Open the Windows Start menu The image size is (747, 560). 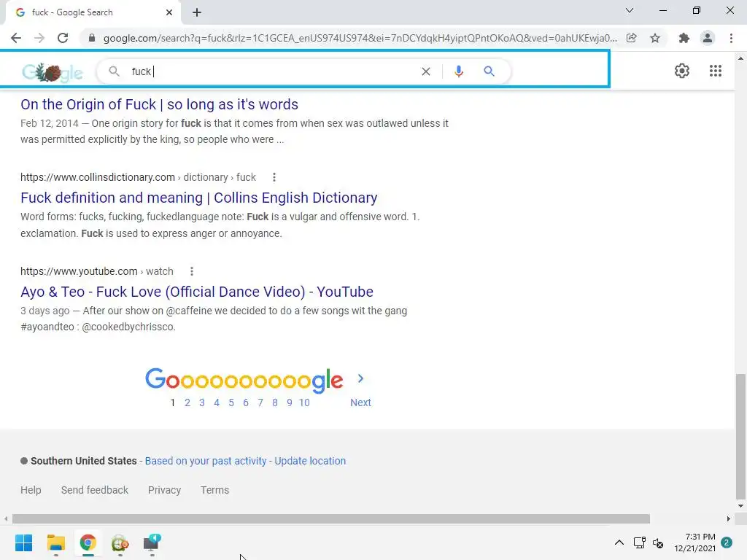[x=24, y=542]
